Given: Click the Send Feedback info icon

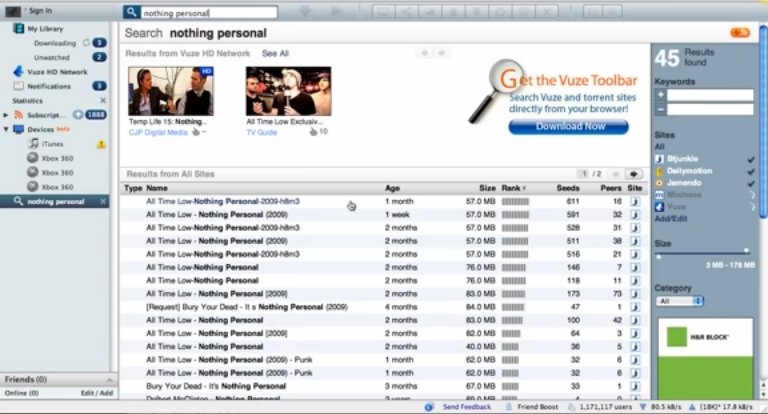Looking at the screenshot, I should [x=429, y=407].
